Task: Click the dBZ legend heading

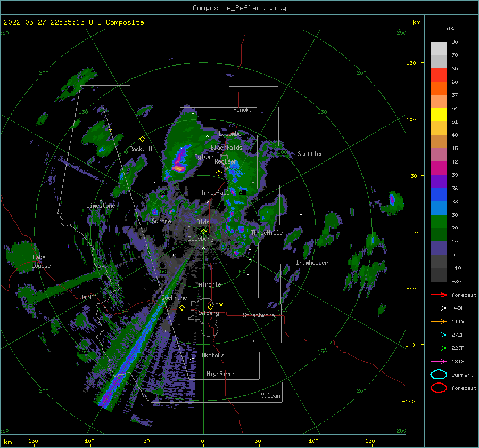Action: (451, 28)
